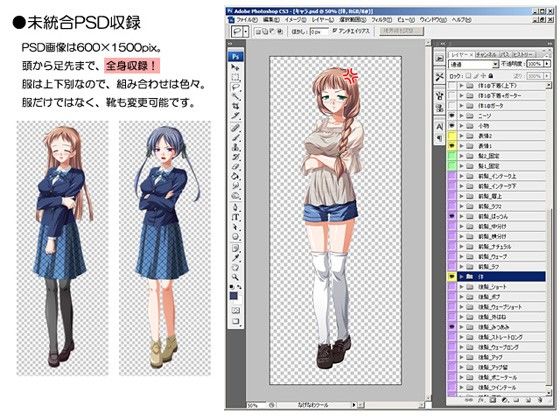The image size is (560, 420).
Task: Select the Eraser tool
Action: (x=235, y=166)
